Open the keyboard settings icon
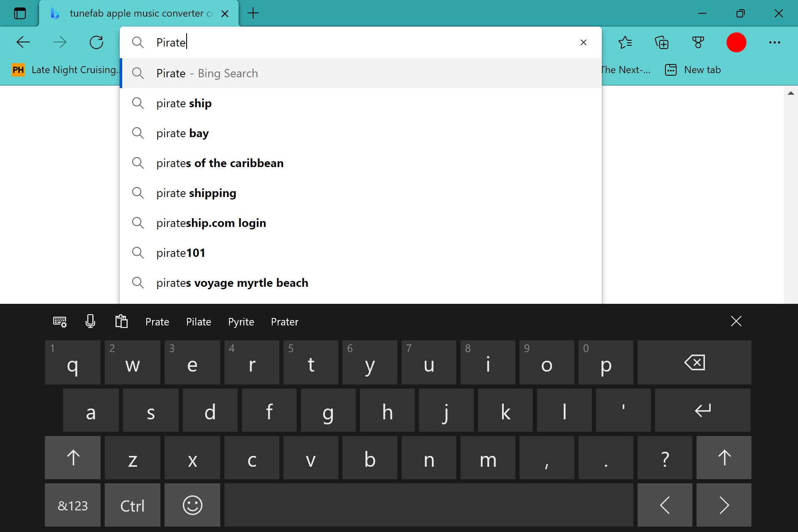 (x=60, y=321)
